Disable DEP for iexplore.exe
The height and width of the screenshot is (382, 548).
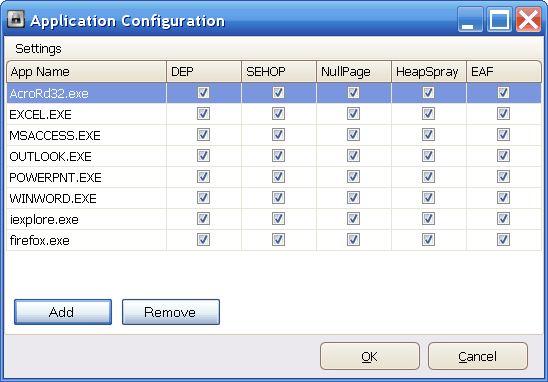coord(203,218)
